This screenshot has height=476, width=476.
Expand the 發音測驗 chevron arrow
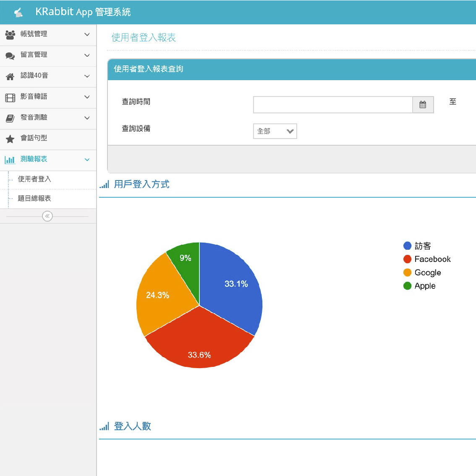tap(87, 118)
